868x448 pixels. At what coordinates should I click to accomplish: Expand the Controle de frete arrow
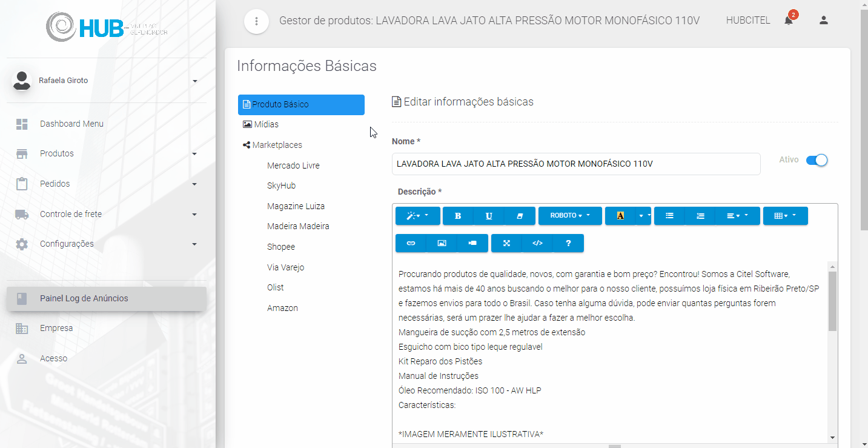pyautogui.click(x=194, y=215)
